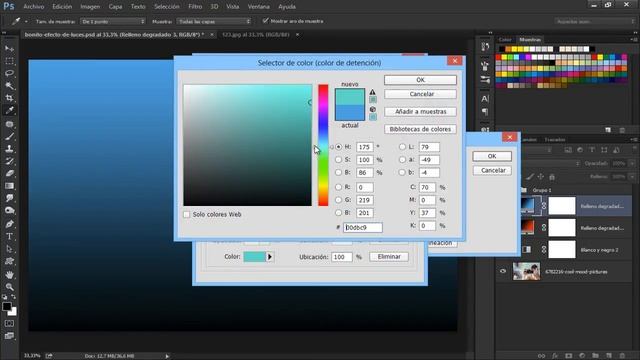Click the vertical hue slider bar
Viewport: 640px width, 360px height.
pos(323,145)
